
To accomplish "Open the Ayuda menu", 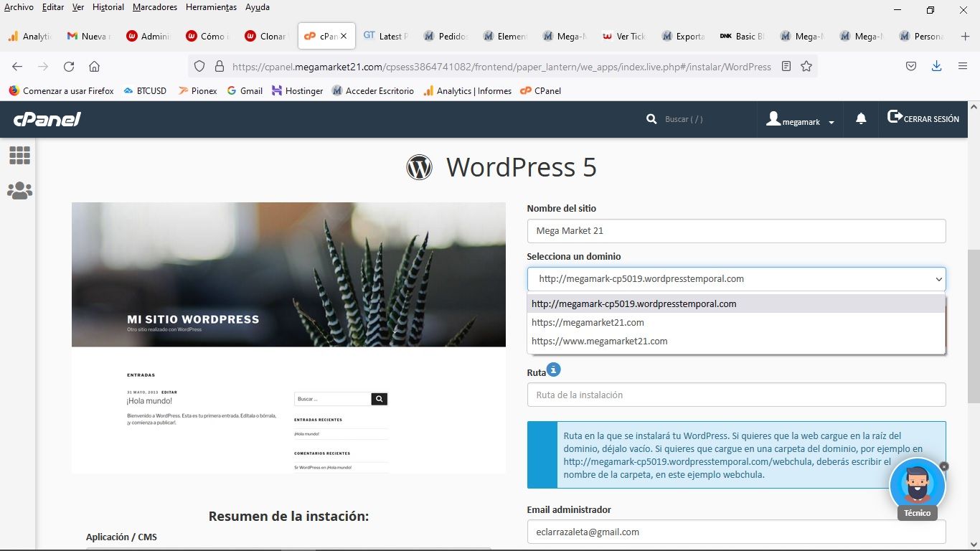I will 258,7.
